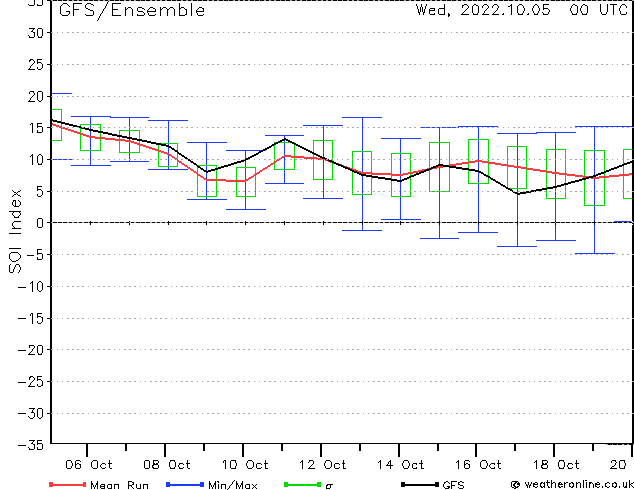Click the 06 Oct x-axis label
The width and height of the screenshot is (634, 490).
click(89, 465)
